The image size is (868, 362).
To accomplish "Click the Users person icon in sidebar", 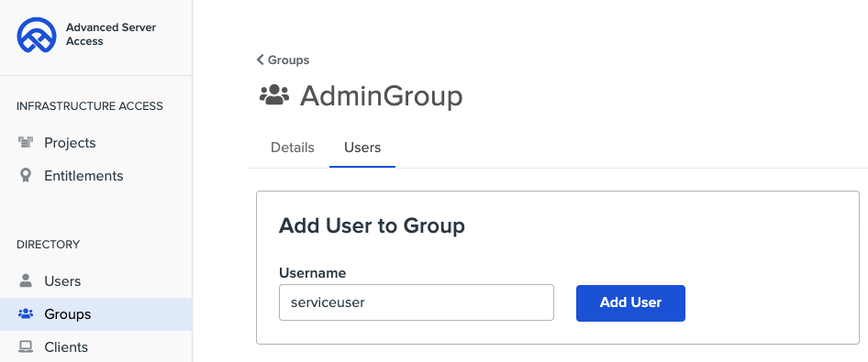I will 26,280.
